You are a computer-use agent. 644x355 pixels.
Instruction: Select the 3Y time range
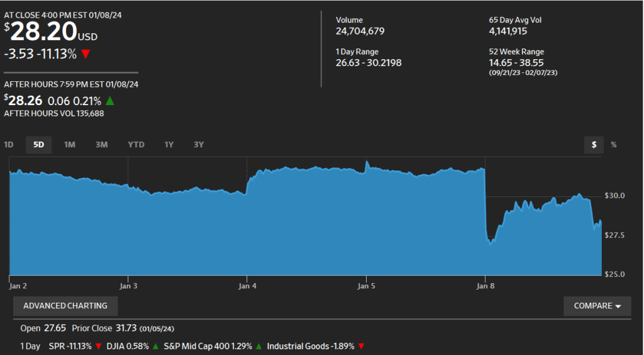coord(199,145)
